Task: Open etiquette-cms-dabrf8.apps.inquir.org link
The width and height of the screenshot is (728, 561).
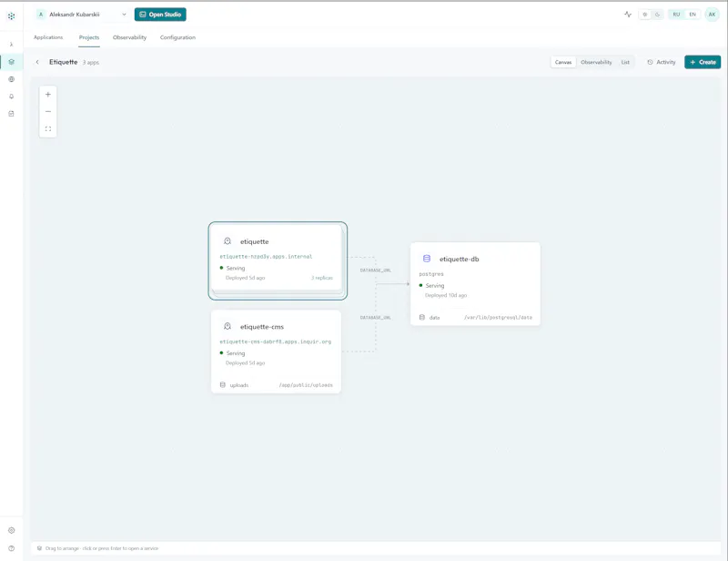Action: 276,342
